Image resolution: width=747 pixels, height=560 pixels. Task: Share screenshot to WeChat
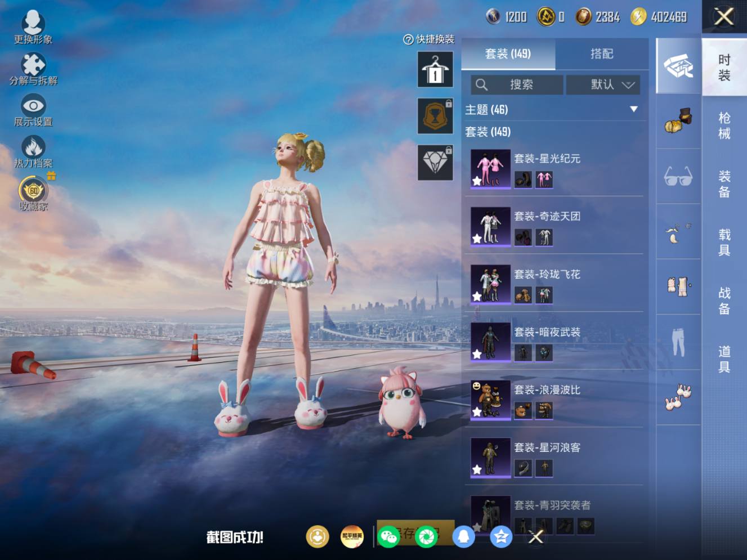click(x=389, y=537)
